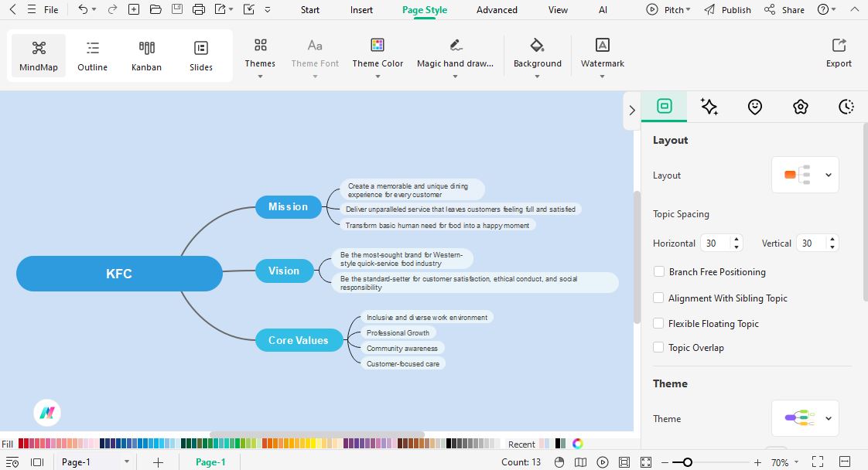Open the Start tab
This screenshot has height=470, width=868.
point(310,10)
